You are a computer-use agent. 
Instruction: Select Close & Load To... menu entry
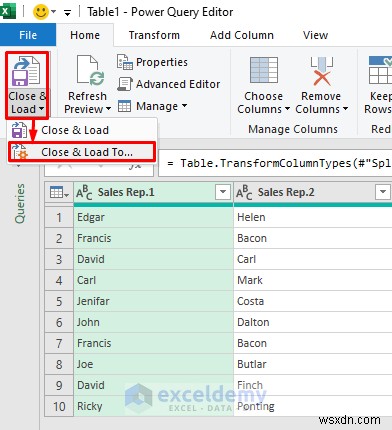pyautogui.click(x=82, y=152)
